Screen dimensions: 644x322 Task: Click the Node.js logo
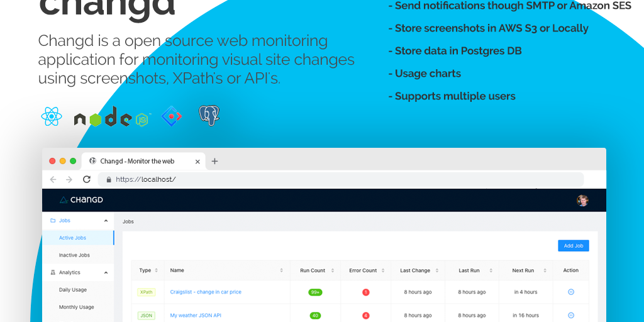pyautogui.click(x=112, y=116)
